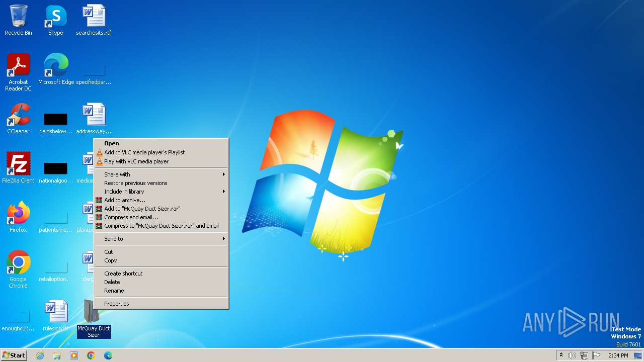
Task: Choose Compress and email... option
Action: pos(162,217)
